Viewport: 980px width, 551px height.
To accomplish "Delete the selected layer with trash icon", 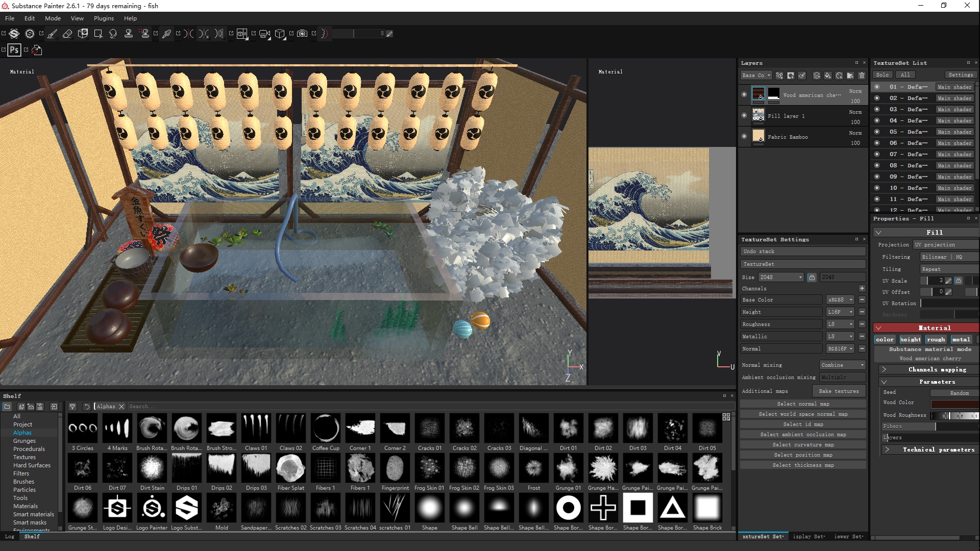I will [862, 76].
